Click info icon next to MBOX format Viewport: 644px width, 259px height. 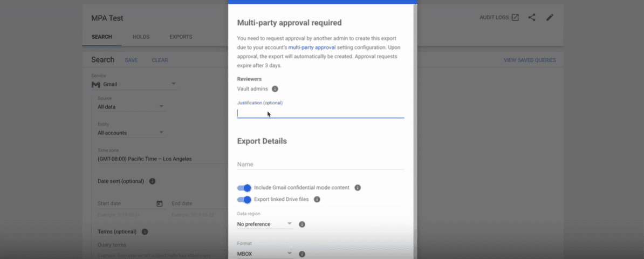tap(302, 254)
